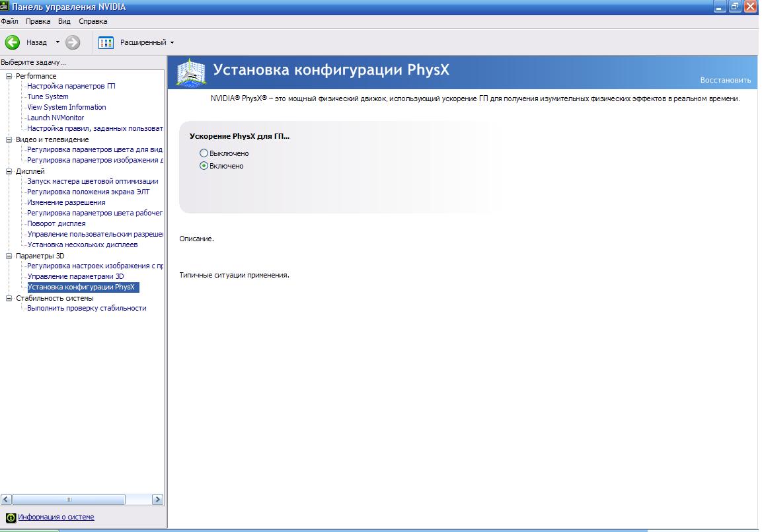Image resolution: width=762 pixels, height=532 pixels.
Task: Open the Назад history dropdown arrow
Action: click(x=57, y=42)
